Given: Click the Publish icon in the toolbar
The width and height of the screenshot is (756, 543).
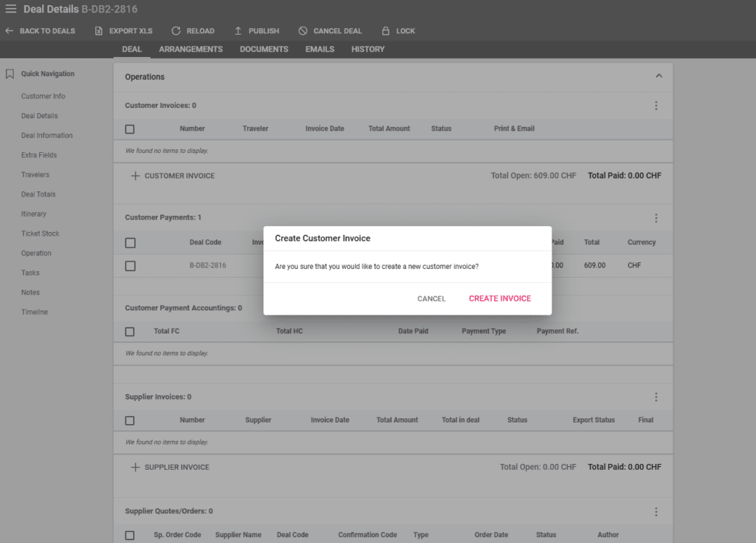Looking at the screenshot, I should (238, 30).
